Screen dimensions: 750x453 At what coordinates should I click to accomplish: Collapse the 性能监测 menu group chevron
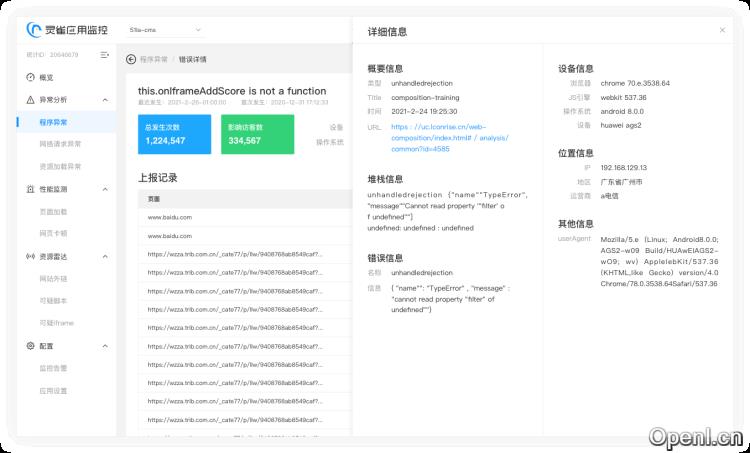tap(105, 189)
